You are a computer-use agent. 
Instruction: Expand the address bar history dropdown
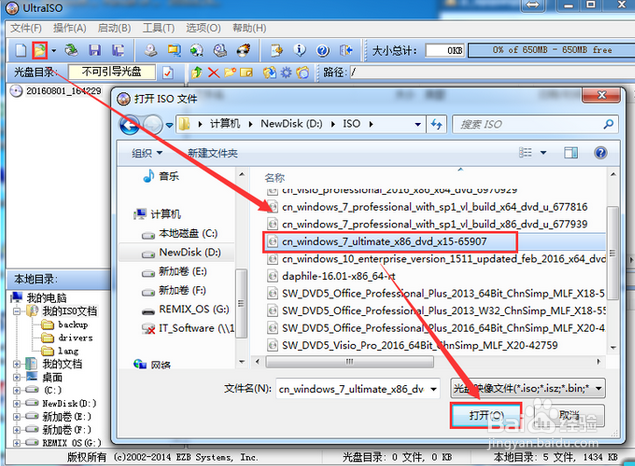[x=418, y=124]
